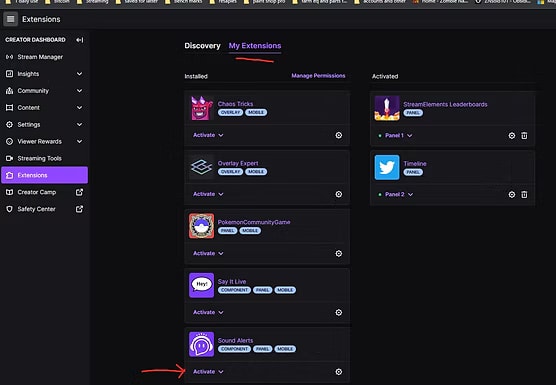Expand the Community sidebar section
556x385 pixels.
coord(44,91)
